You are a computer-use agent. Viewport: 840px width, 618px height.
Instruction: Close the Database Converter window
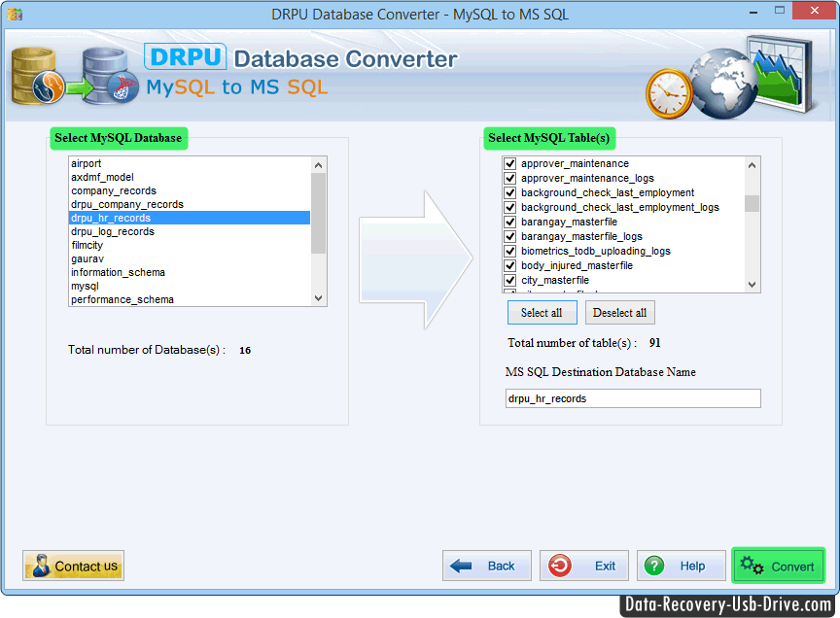(x=815, y=10)
